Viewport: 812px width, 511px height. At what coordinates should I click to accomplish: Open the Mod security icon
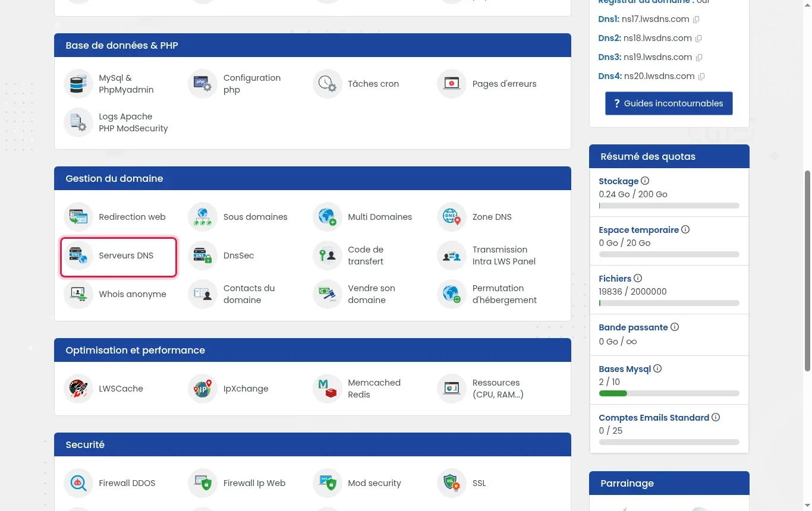click(328, 483)
